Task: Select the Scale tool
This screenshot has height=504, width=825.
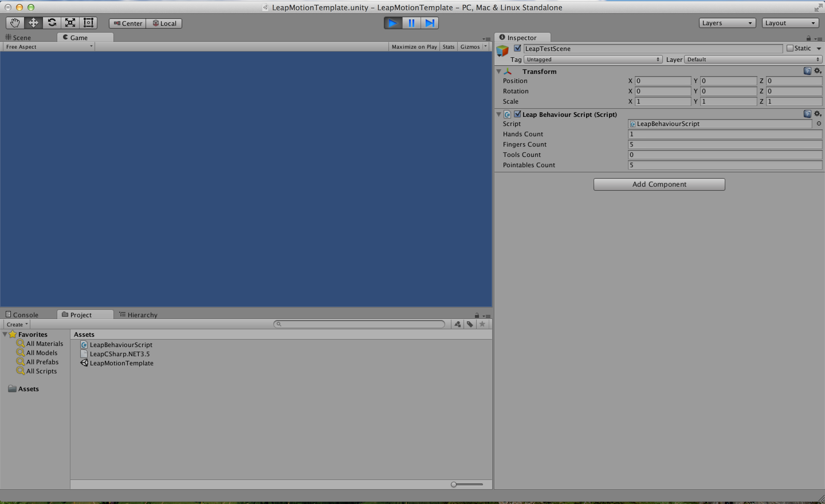Action: pos(70,23)
